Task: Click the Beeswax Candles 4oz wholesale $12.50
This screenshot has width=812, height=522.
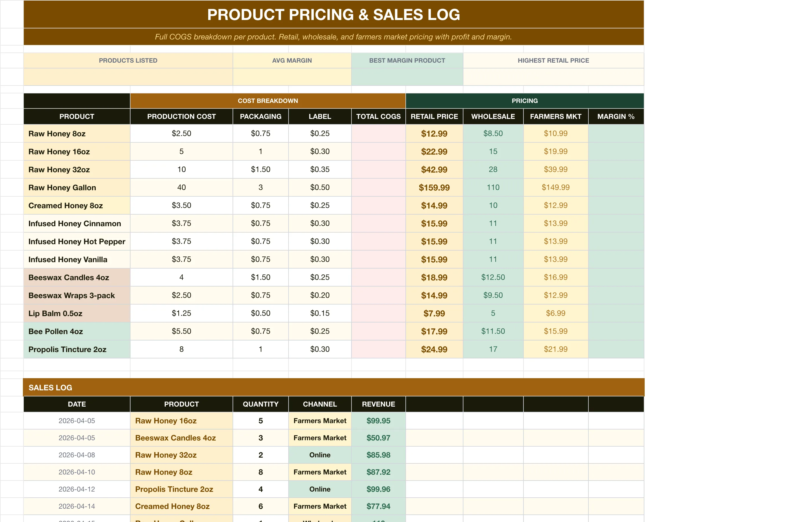Action: 493,277
